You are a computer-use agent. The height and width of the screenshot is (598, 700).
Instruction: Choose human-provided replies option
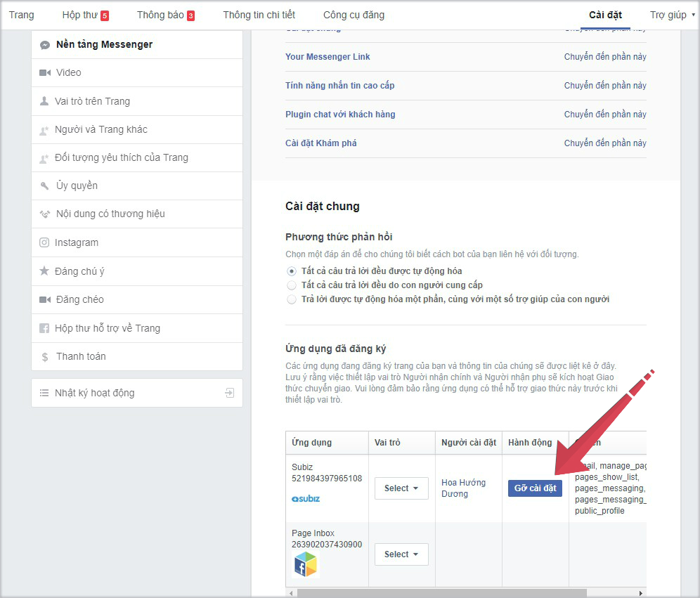click(292, 285)
